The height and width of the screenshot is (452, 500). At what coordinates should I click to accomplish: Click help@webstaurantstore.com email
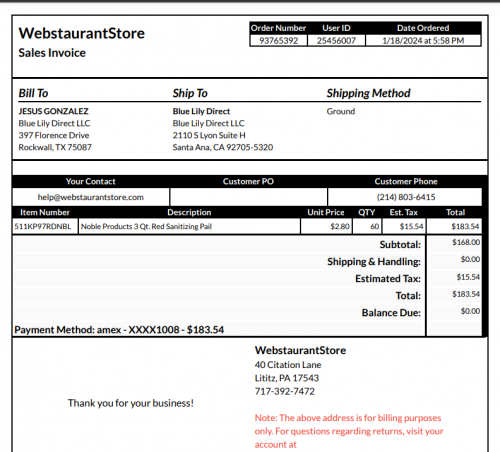point(91,197)
